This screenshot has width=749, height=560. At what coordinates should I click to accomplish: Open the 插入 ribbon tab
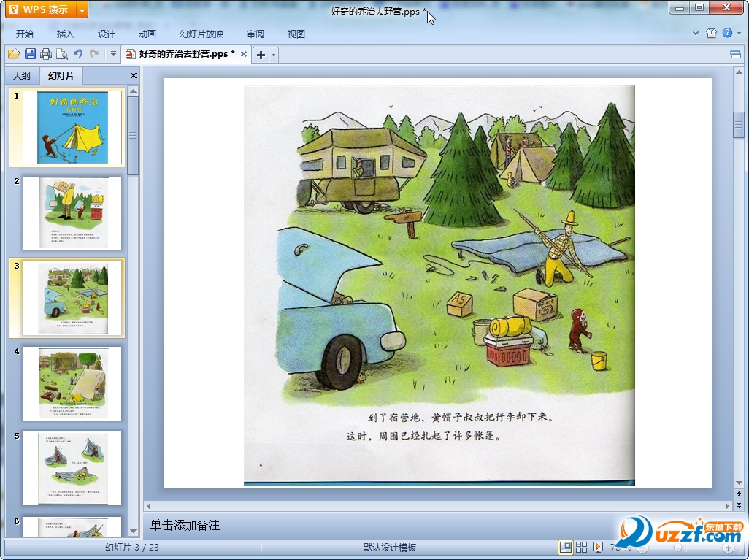[x=66, y=34]
